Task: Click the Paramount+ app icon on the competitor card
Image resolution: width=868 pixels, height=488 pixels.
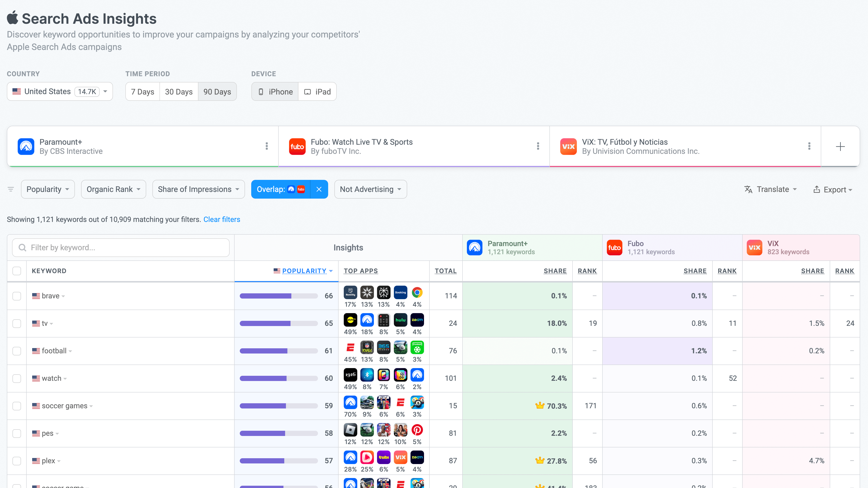Action: 26,146
